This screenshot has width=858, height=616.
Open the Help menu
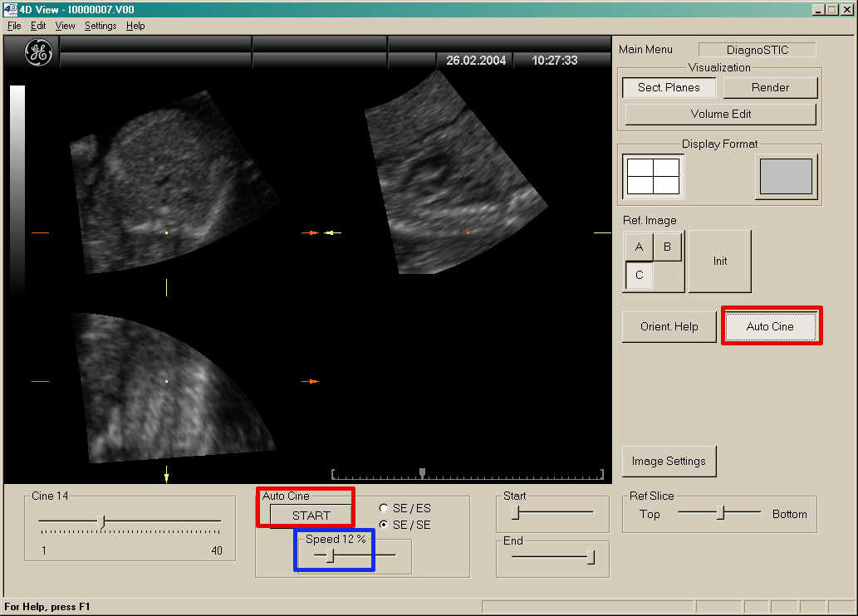pos(135,26)
